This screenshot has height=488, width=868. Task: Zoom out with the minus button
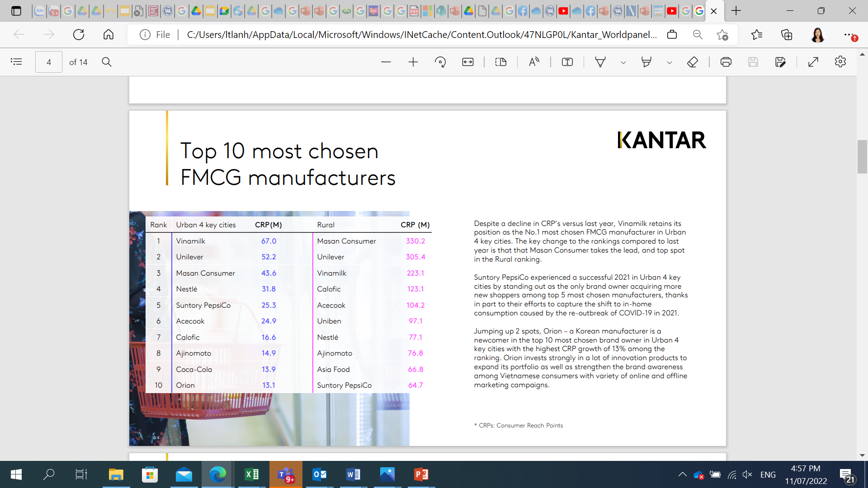pos(386,62)
